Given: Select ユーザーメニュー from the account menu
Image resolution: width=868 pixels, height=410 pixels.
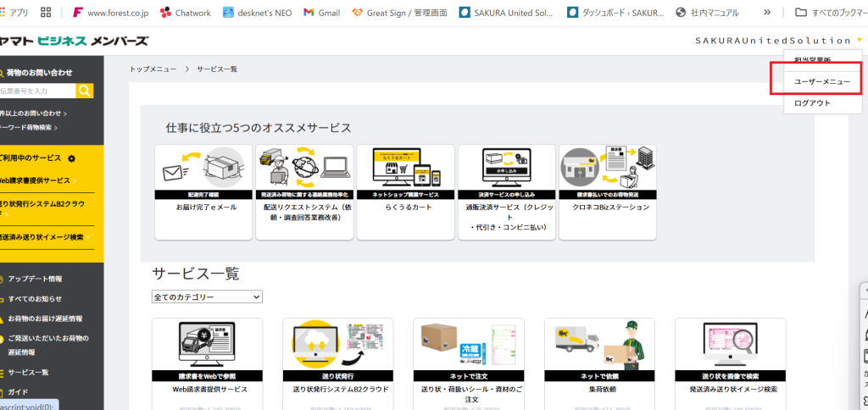Looking at the screenshot, I should pyautogui.click(x=815, y=81).
